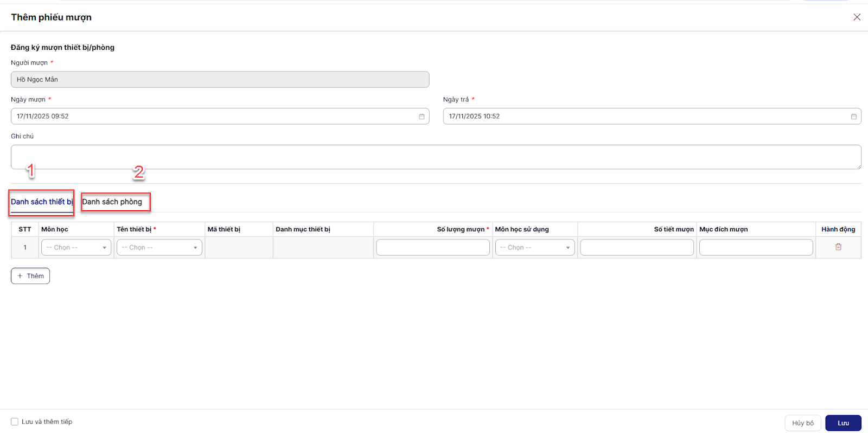
Task: Enable the Lưu và thêm tiếp checkbox
Action: [15, 422]
